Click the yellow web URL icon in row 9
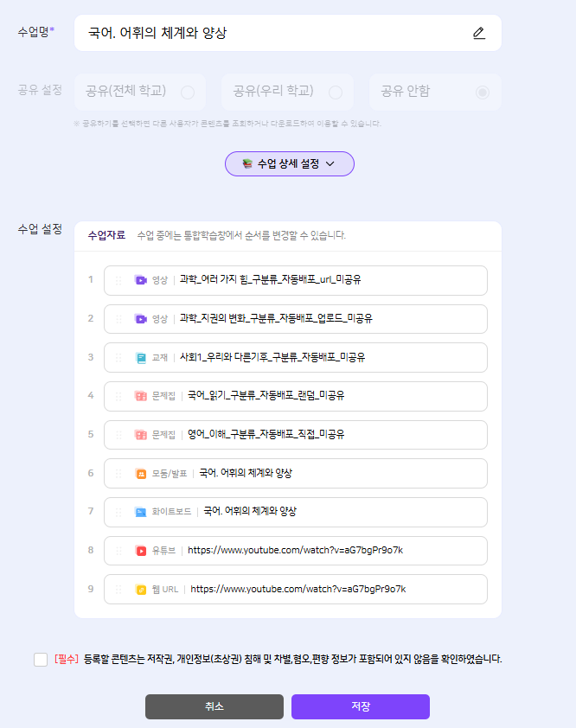Viewport: 576px width, 728px height. point(140,590)
